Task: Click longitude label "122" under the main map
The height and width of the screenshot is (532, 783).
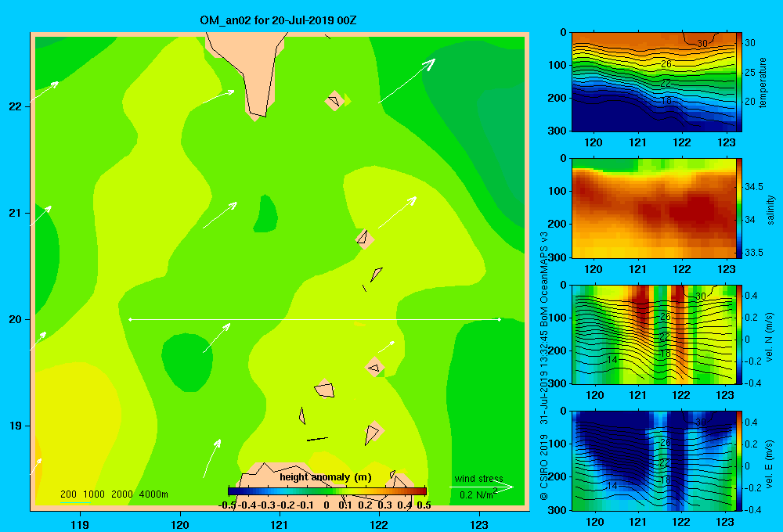Action: 379,524
